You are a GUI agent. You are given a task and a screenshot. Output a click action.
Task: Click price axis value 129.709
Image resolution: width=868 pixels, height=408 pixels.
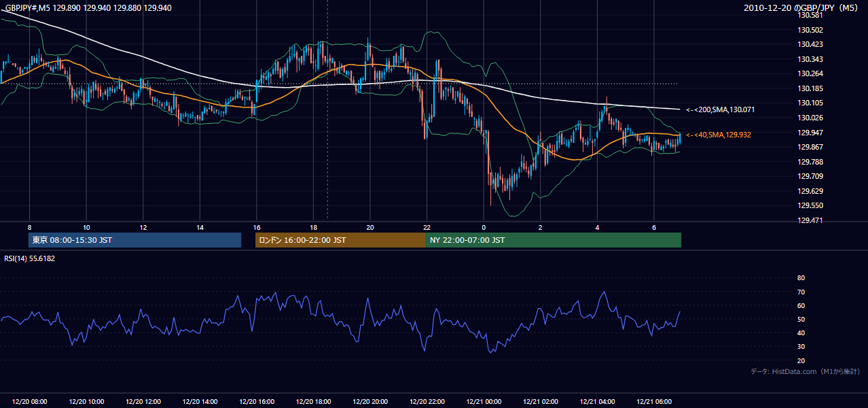[810, 177]
